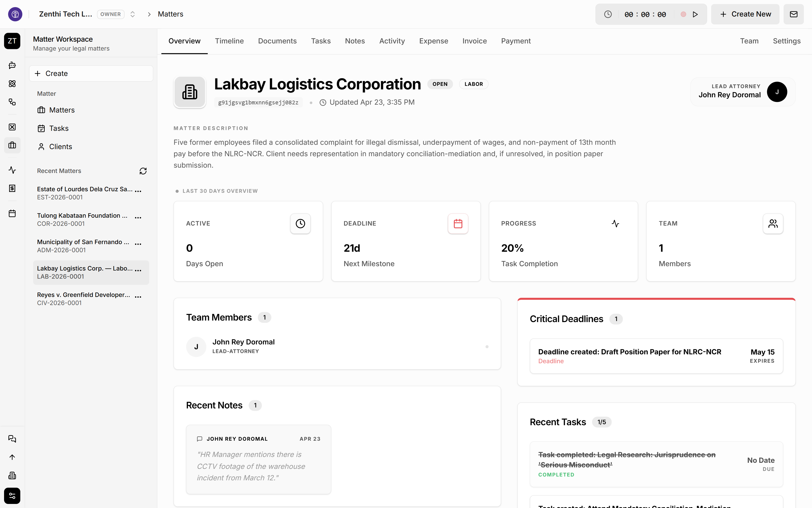The width and height of the screenshot is (812, 508).
Task: Click the building icon at rail bottom
Action: pyautogui.click(x=12, y=475)
